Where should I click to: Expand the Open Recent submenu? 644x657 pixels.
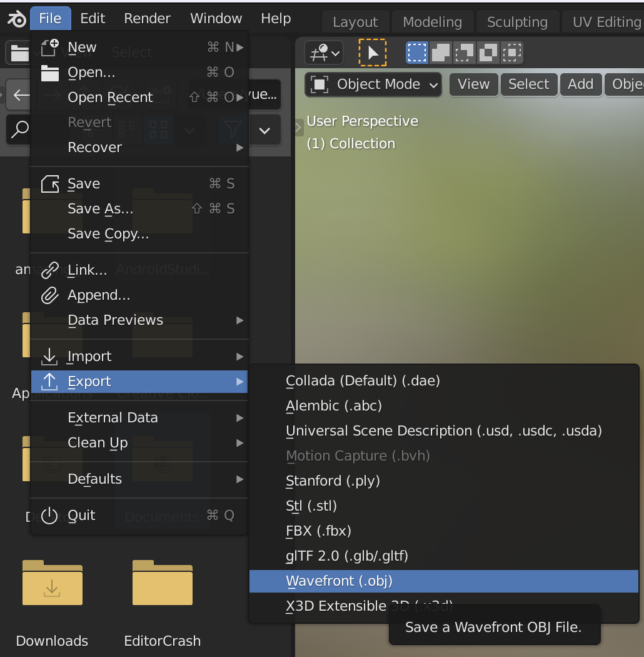(x=139, y=97)
